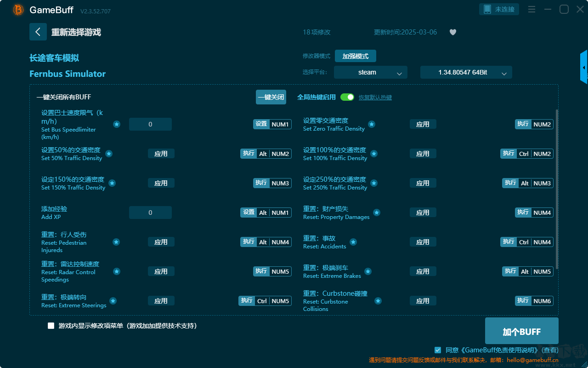
Task: Click the back arrow to reselect game
Action: tap(38, 32)
